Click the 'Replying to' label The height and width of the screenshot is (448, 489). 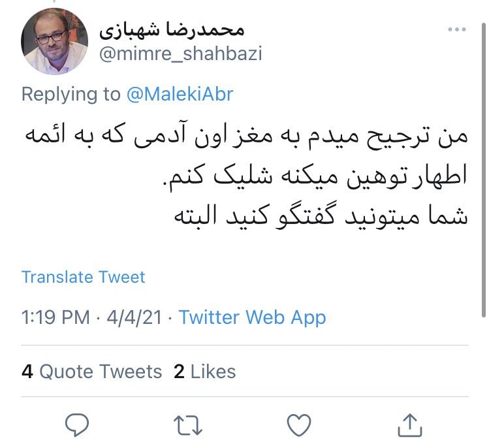71,94
